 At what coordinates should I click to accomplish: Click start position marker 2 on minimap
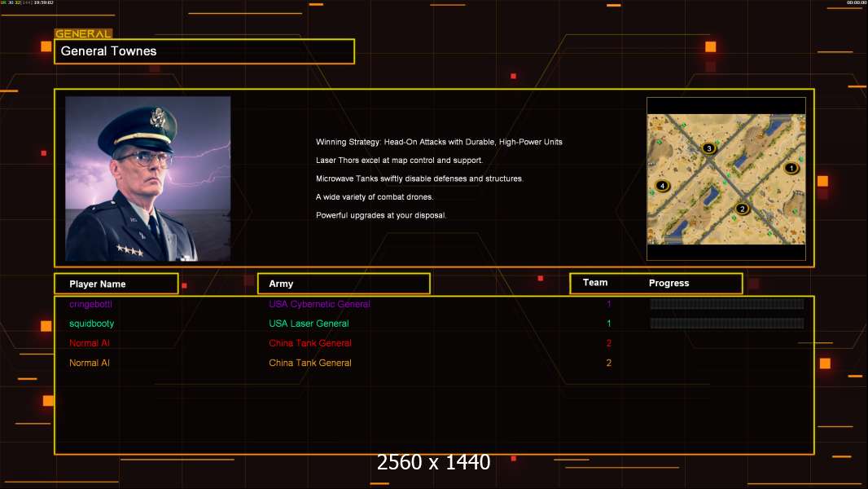(x=742, y=209)
